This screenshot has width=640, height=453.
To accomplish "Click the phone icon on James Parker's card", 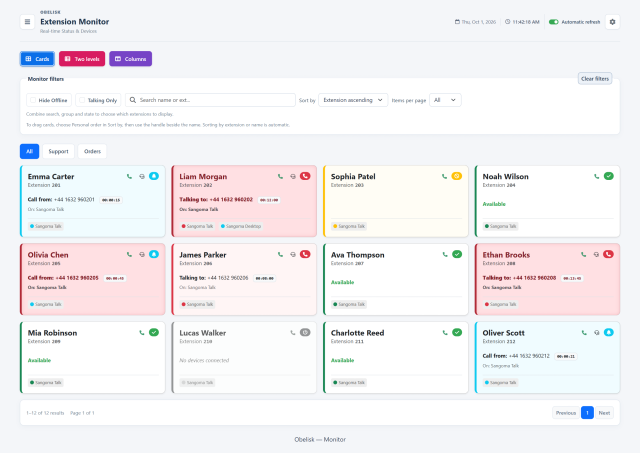I will 280,254.
